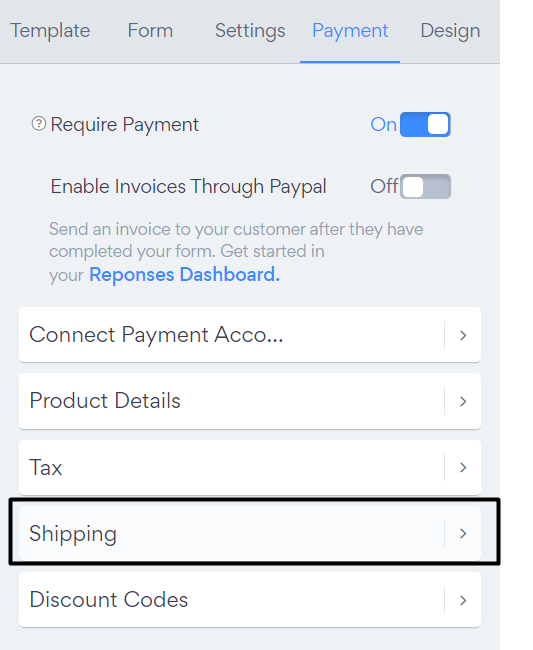
Task: Expand the Product Details section
Action: tap(250, 401)
